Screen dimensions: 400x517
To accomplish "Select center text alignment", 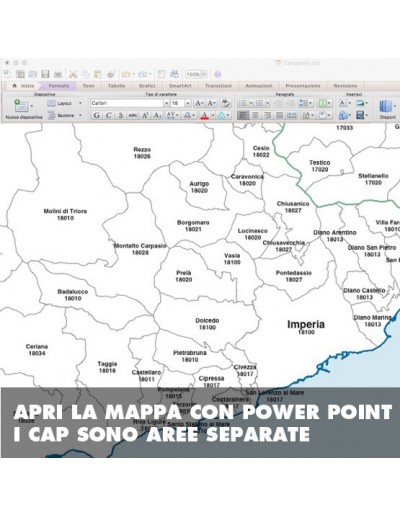I will [x=255, y=115].
